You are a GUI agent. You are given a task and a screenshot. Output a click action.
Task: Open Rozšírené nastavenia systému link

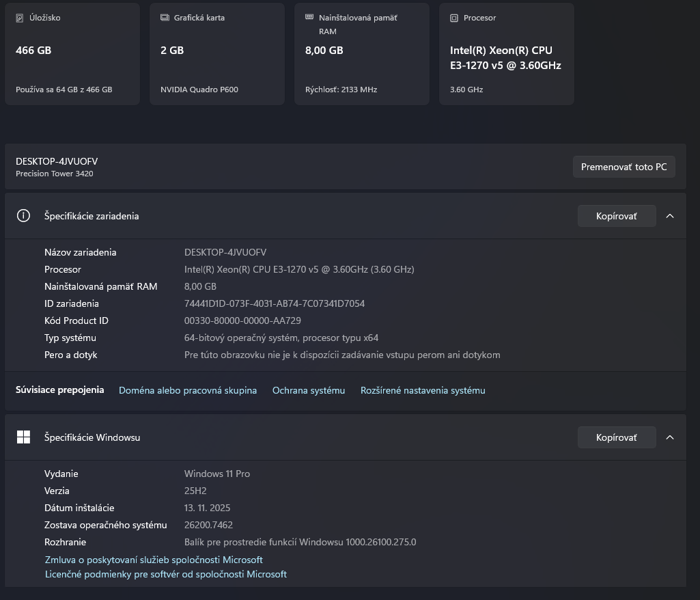pos(422,390)
